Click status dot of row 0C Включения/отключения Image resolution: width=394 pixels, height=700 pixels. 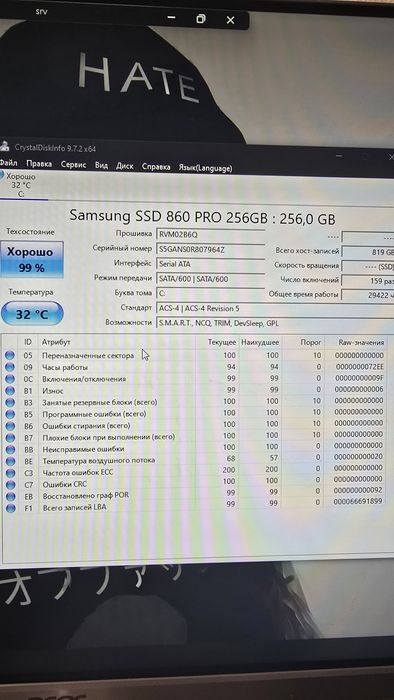point(10,379)
